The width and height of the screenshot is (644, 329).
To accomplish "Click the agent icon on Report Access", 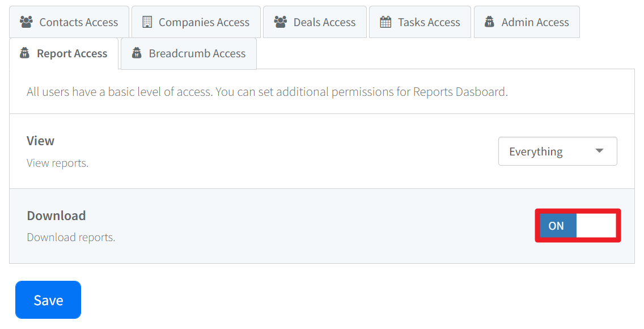I will 24,54.
